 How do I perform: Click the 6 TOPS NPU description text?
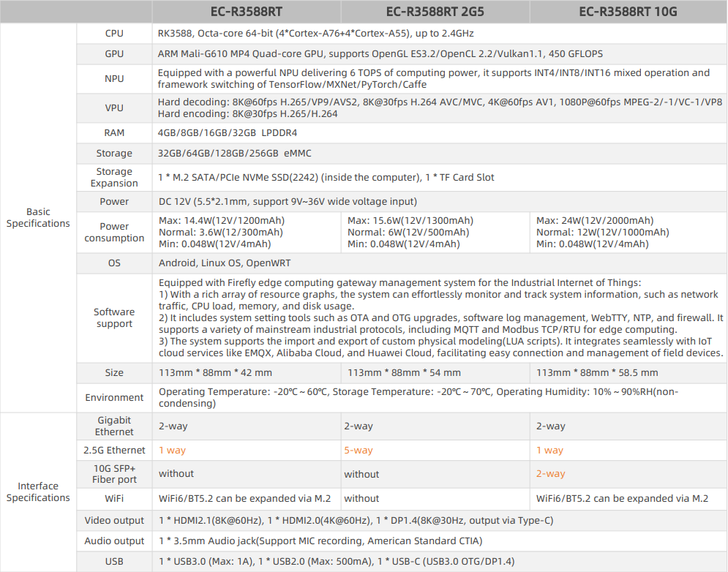tap(434, 78)
